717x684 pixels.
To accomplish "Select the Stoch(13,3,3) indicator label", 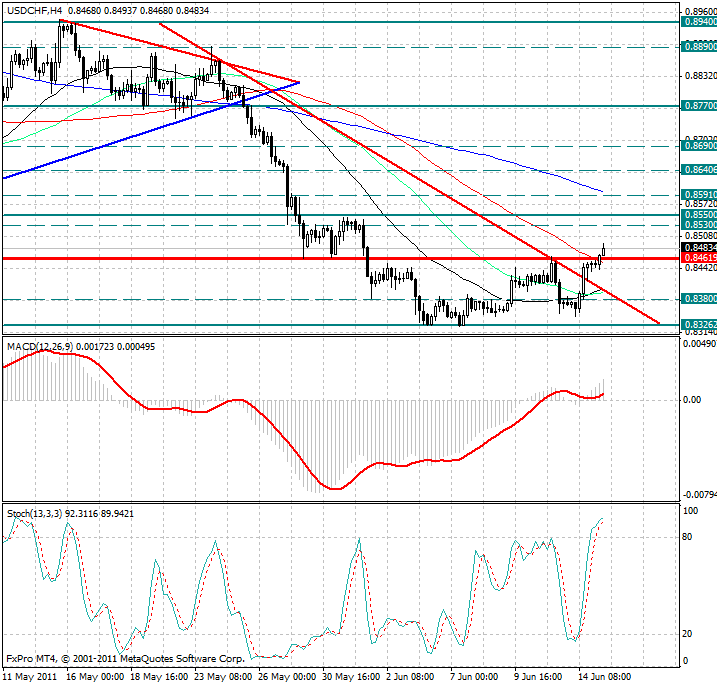I will (35, 513).
